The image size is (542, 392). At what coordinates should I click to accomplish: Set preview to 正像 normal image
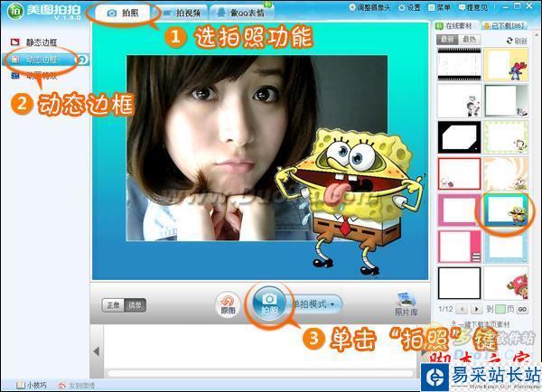click(113, 305)
